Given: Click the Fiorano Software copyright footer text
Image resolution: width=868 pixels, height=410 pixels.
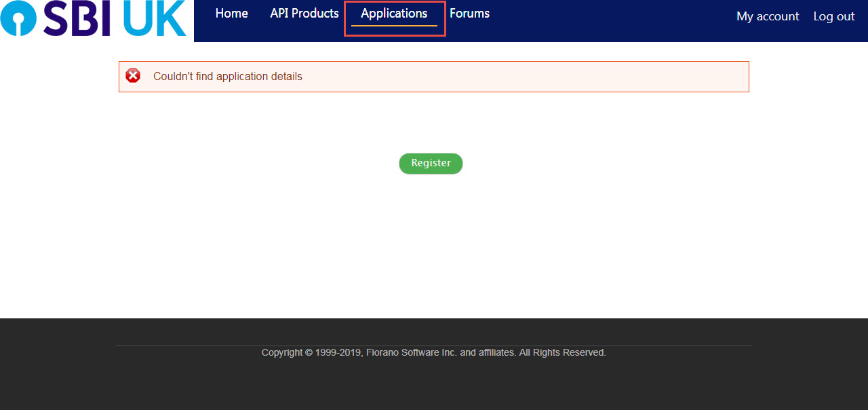Looking at the screenshot, I should click(x=434, y=353).
